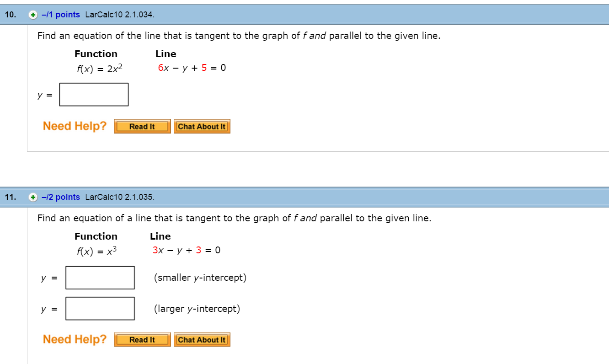Click the smaller y-intercept answer box
This screenshot has height=364, width=609.
pos(100,278)
